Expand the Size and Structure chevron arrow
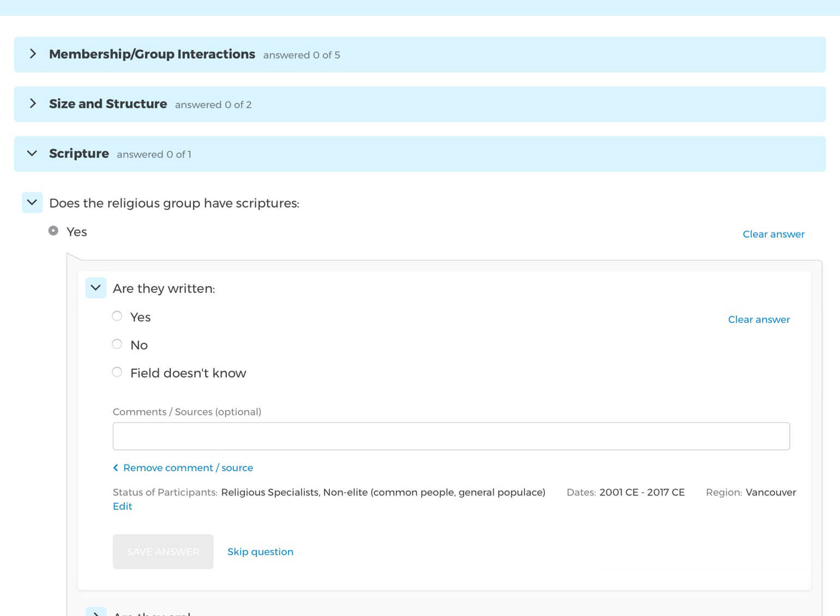This screenshot has height=616, width=840. click(33, 104)
